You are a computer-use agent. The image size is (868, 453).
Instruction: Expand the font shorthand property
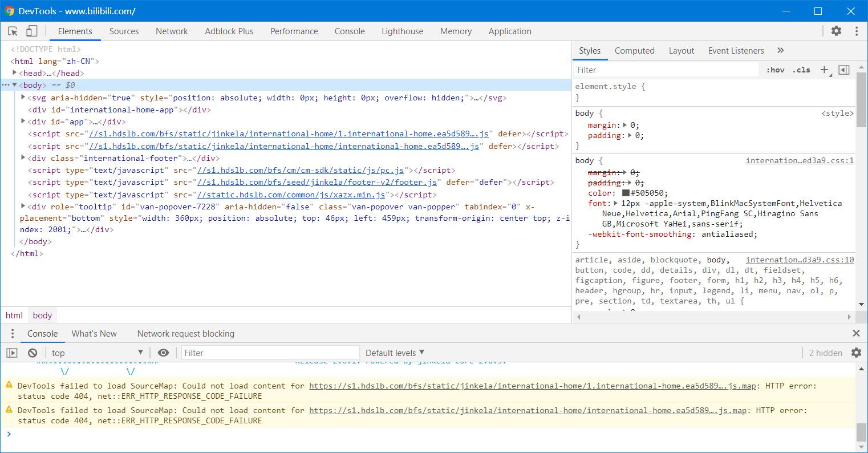point(615,203)
